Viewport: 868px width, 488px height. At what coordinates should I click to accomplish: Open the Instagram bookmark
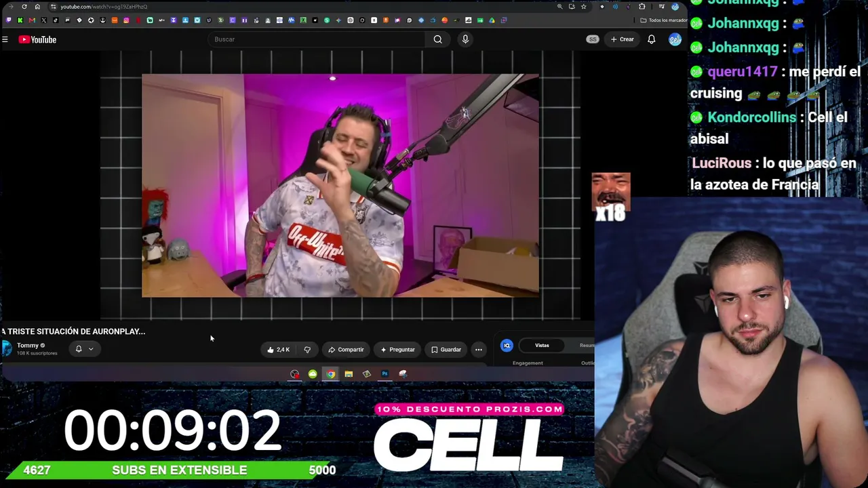(126, 20)
